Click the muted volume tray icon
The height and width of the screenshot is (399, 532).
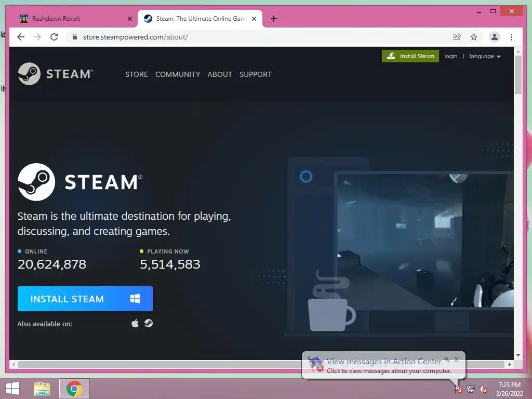coord(483,389)
